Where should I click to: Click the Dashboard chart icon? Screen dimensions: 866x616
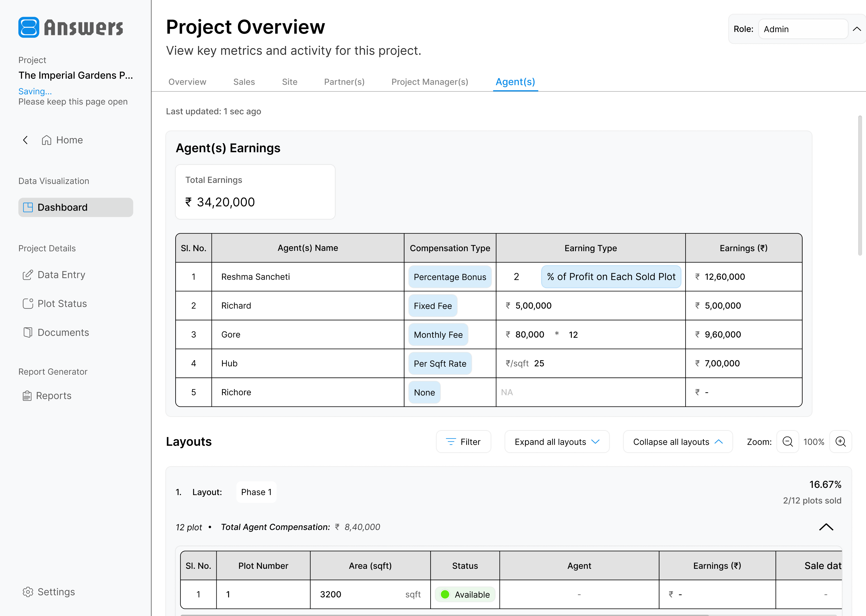[28, 207]
